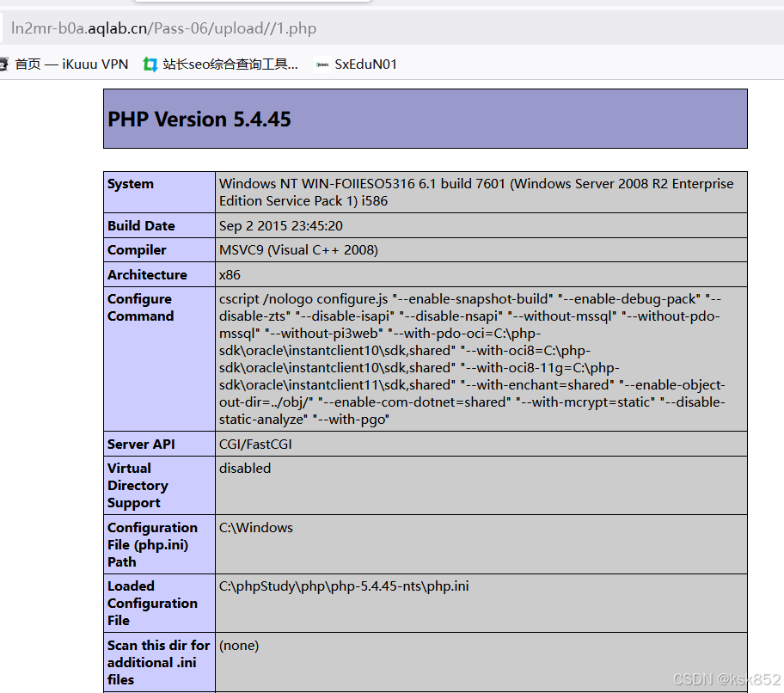The height and width of the screenshot is (693, 784).
Task: Click the C:\phpStudy php.ini path value
Action: click(x=344, y=586)
